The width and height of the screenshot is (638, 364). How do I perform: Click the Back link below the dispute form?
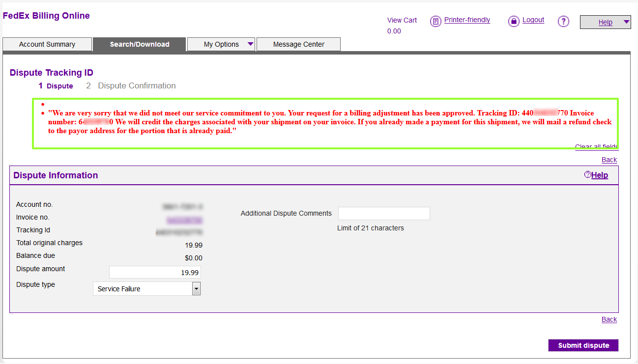609,319
